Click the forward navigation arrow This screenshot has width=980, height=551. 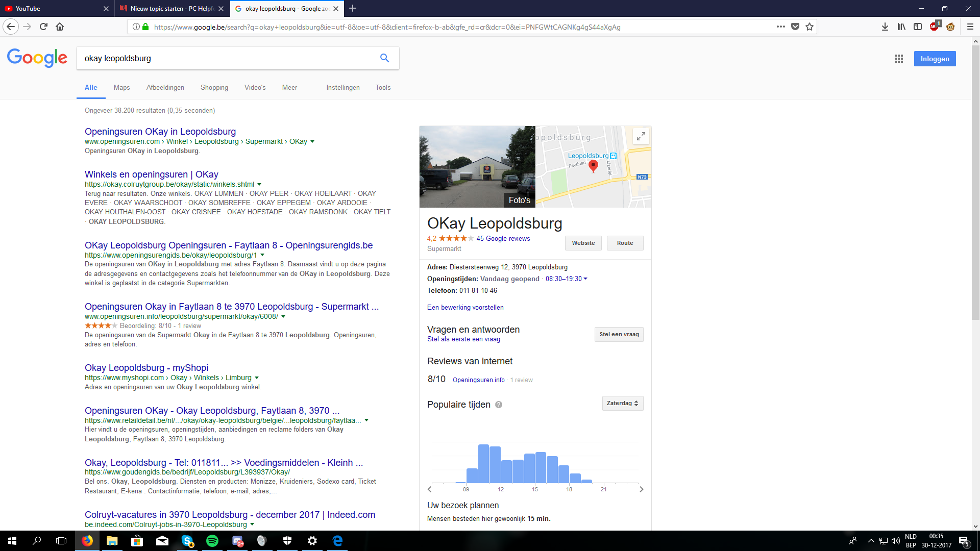click(28, 27)
